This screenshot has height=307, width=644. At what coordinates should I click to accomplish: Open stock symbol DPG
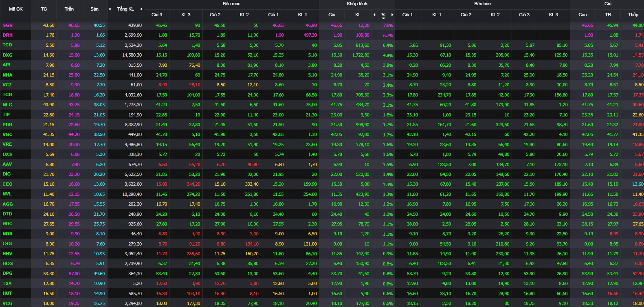pyautogui.click(x=7, y=273)
